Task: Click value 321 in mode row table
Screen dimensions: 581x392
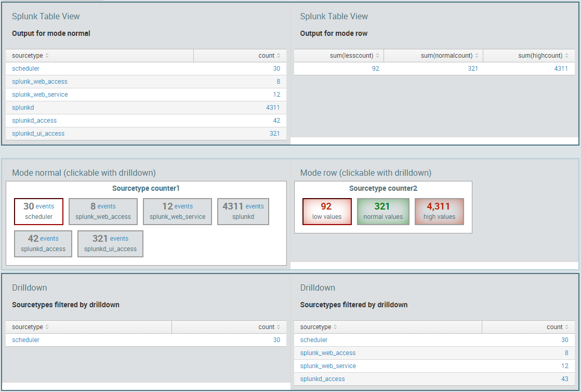Action: pos(473,69)
